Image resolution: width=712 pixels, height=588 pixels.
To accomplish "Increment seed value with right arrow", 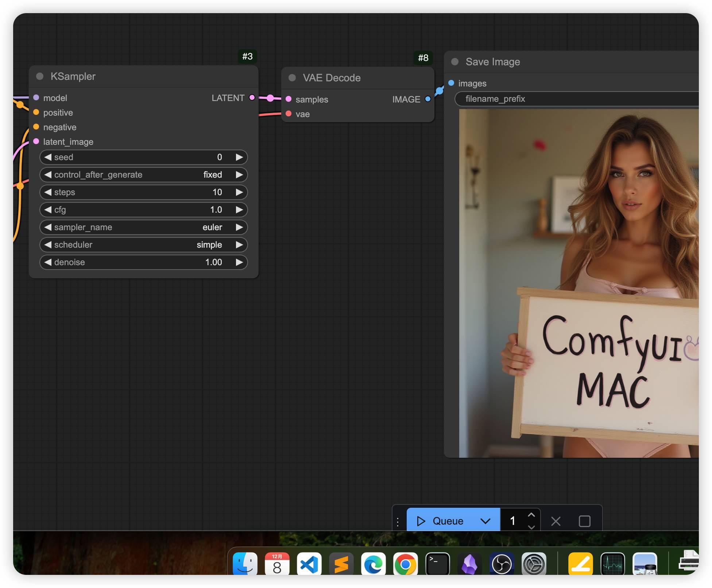I will [239, 157].
